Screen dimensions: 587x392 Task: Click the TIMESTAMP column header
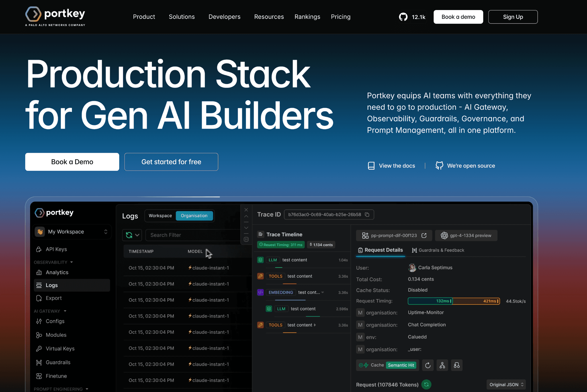click(141, 251)
